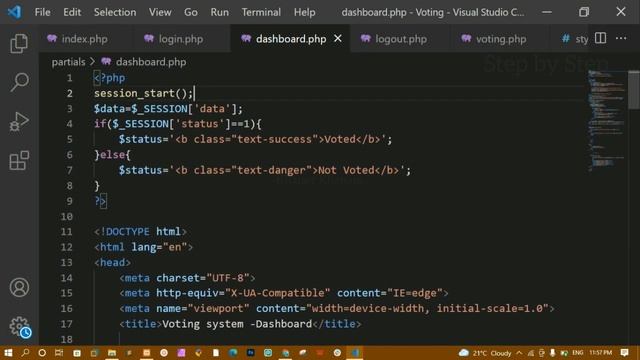Open the Go menu
The width and height of the screenshot is (640, 360).
click(x=191, y=12)
